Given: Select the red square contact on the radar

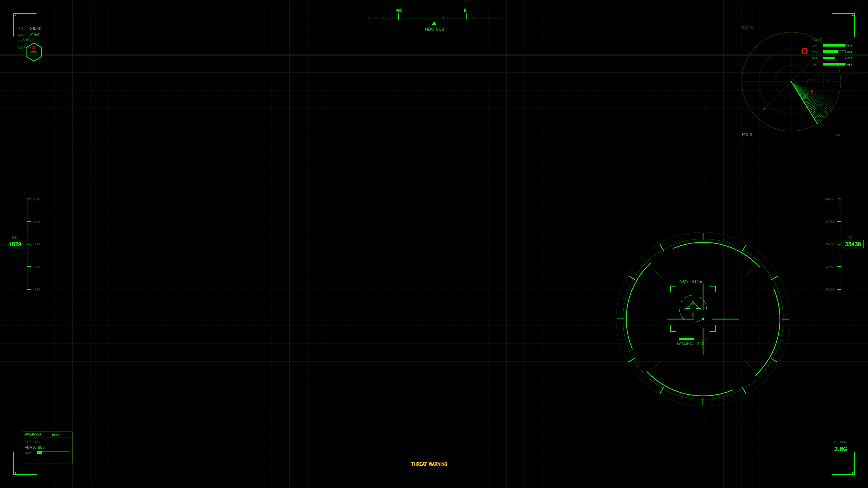Looking at the screenshot, I should click(805, 51).
